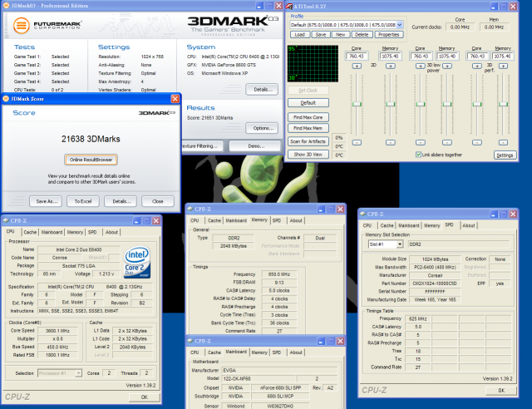Click the 3DMark Score window title icon
The height and width of the screenshot is (409, 532).
pyautogui.click(x=6, y=99)
